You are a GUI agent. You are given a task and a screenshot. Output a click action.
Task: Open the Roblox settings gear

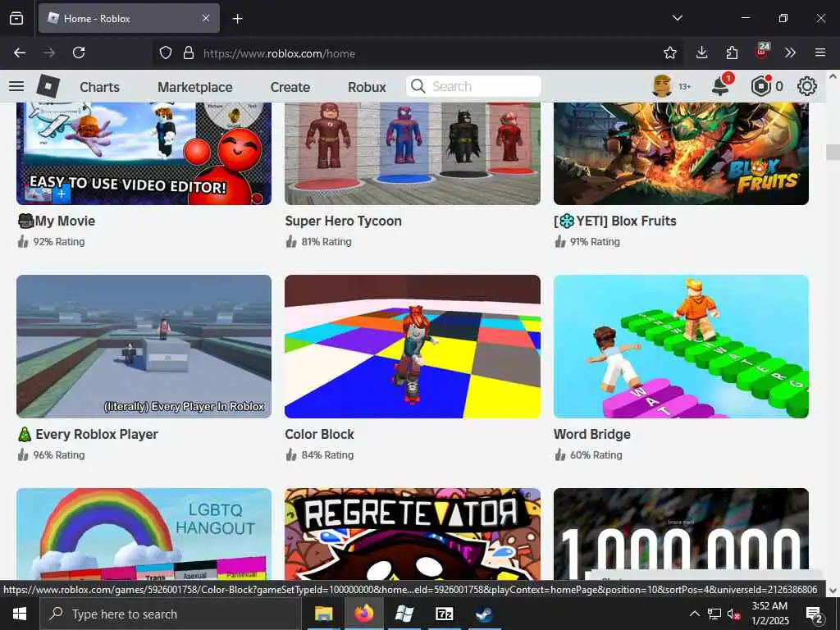point(807,86)
